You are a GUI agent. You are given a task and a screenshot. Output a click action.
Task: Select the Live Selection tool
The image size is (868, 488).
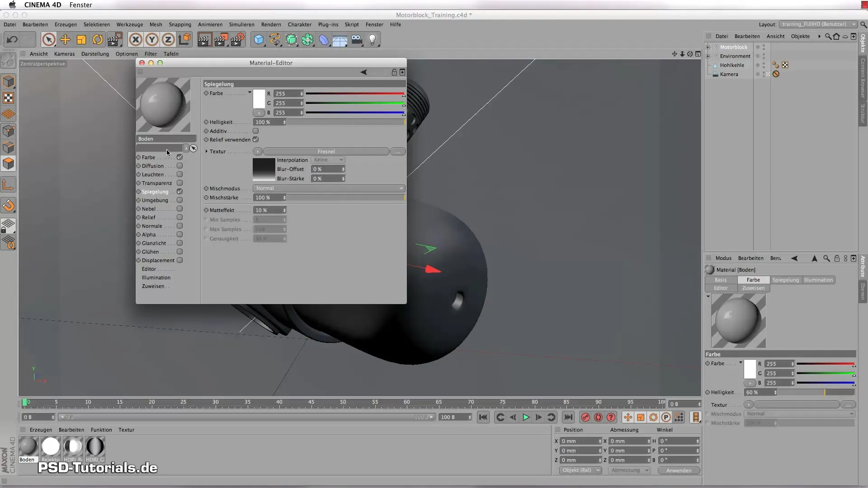[x=48, y=40]
